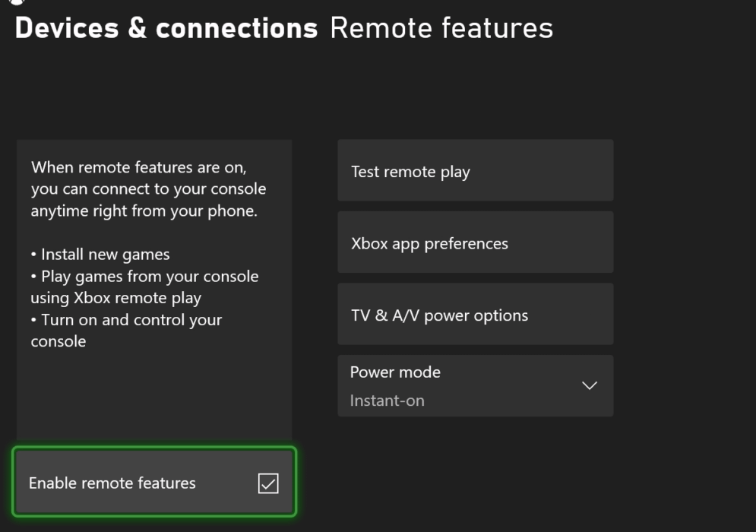Open the Test remote play option

[475, 170]
